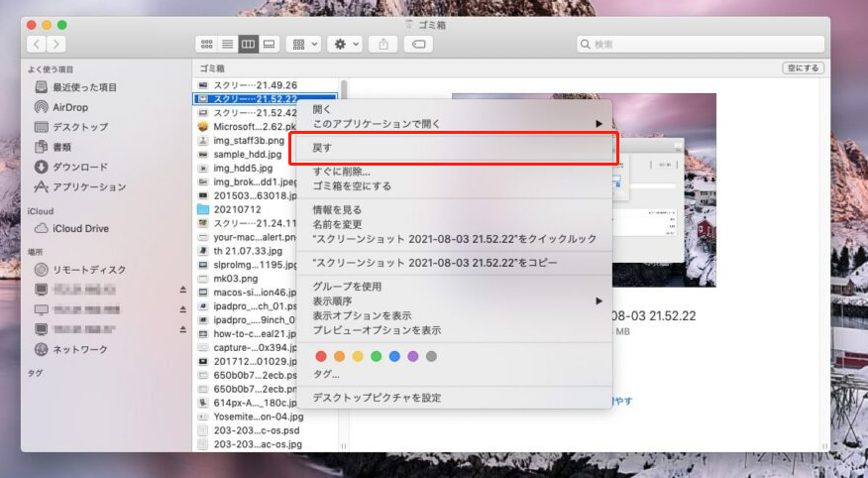Open AirDrop in the sidebar
Viewport: 868px width, 478px height.
click(61, 107)
